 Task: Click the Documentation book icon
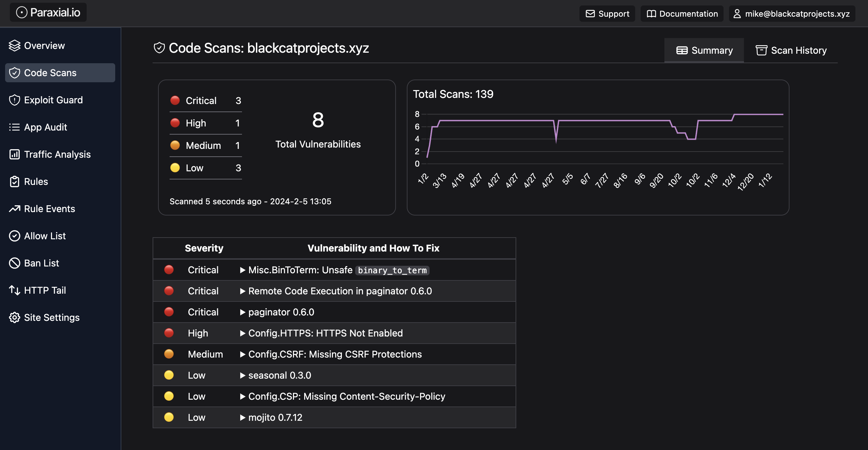tap(651, 14)
